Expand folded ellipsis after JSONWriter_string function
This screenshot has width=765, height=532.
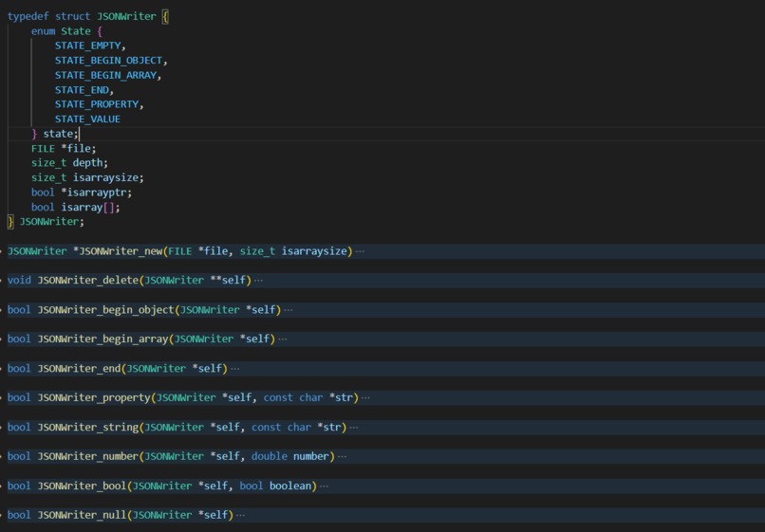354,427
